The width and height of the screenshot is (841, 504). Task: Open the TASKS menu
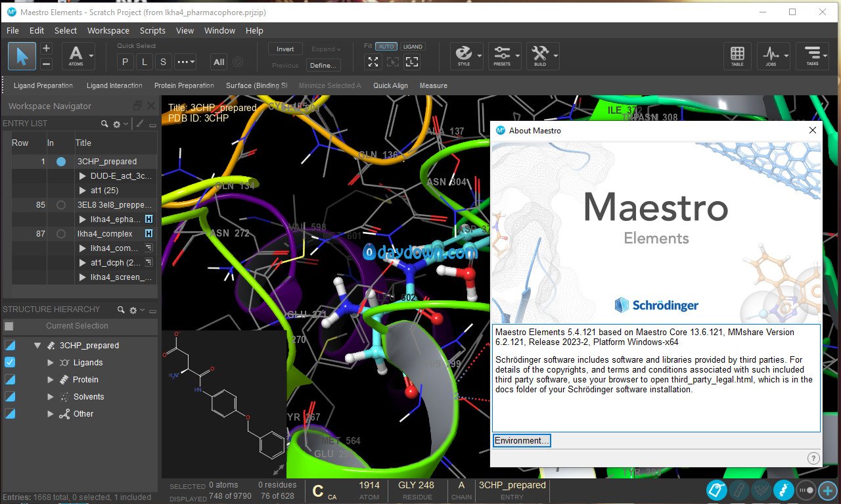812,56
